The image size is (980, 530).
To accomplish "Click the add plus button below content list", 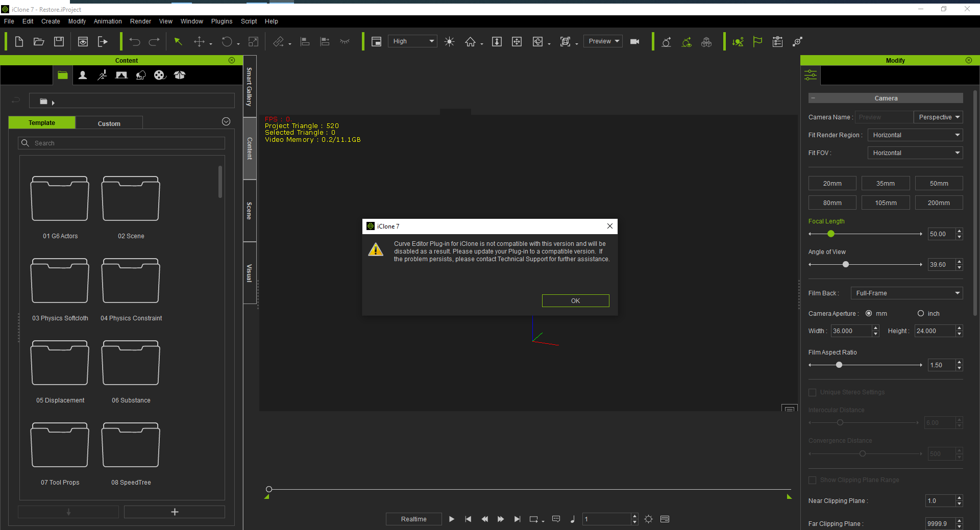I will point(175,512).
